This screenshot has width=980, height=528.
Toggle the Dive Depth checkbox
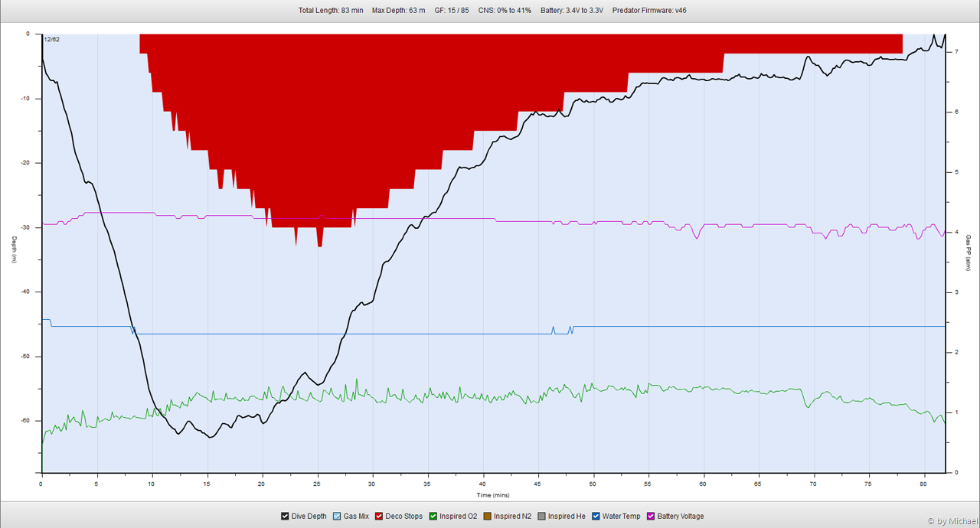click(285, 517)
